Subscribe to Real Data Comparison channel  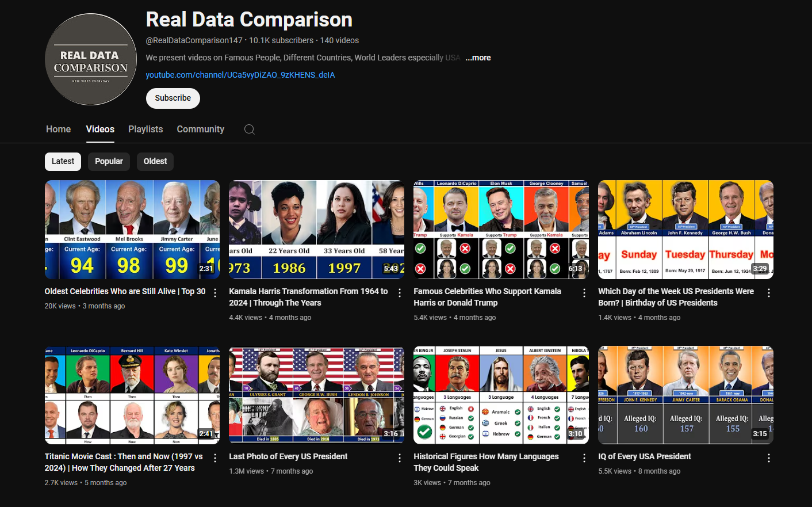[x=173, y=98]
